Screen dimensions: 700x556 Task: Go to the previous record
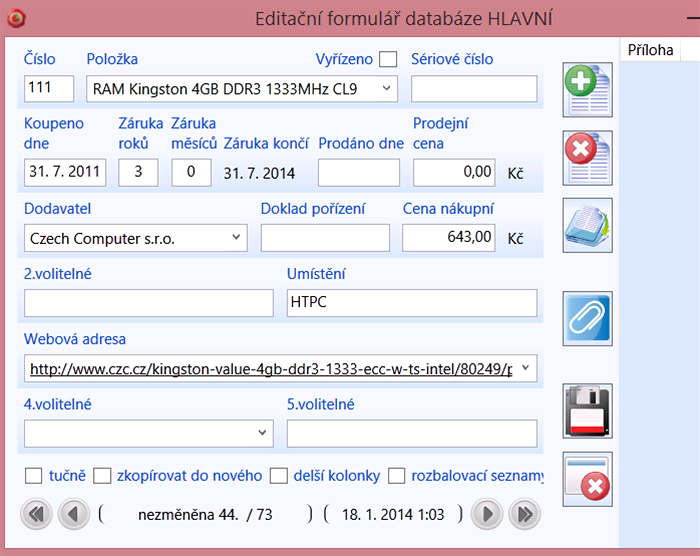[73, 514]
